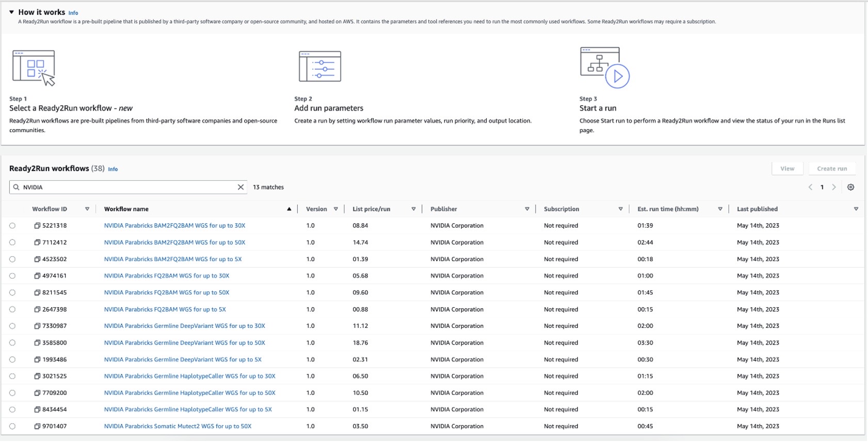Copy workflow ID 8211545

37,293
